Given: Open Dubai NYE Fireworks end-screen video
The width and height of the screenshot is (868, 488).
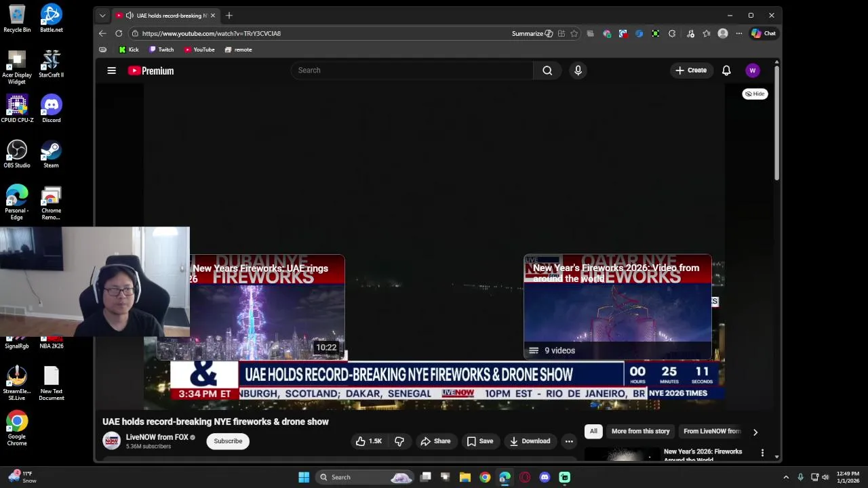Looking at the screenshot, I should pos(267,307).
